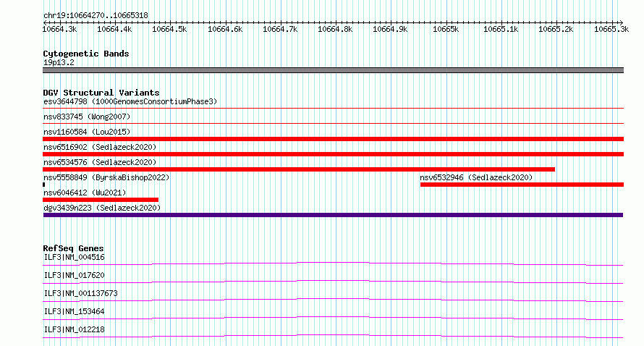The image size is (644, 346).
Task: Open nsv6532946 (Sedlazeck2020) variant label
Action: pyautogui.click(x=476, y=177)
